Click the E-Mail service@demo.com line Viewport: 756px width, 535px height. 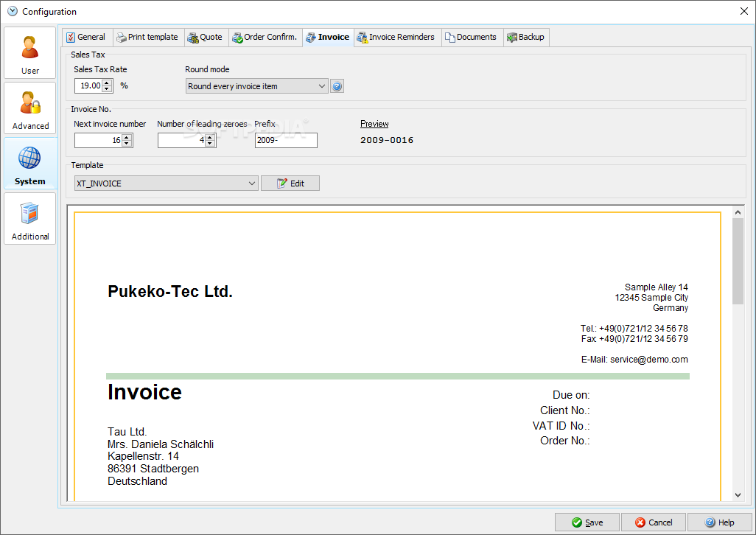634,360
